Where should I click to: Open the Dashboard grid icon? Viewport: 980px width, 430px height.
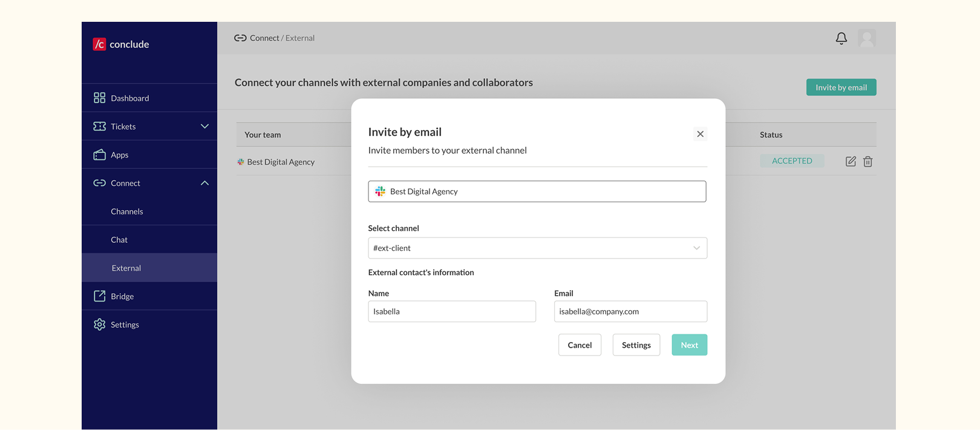pos(99,98)
